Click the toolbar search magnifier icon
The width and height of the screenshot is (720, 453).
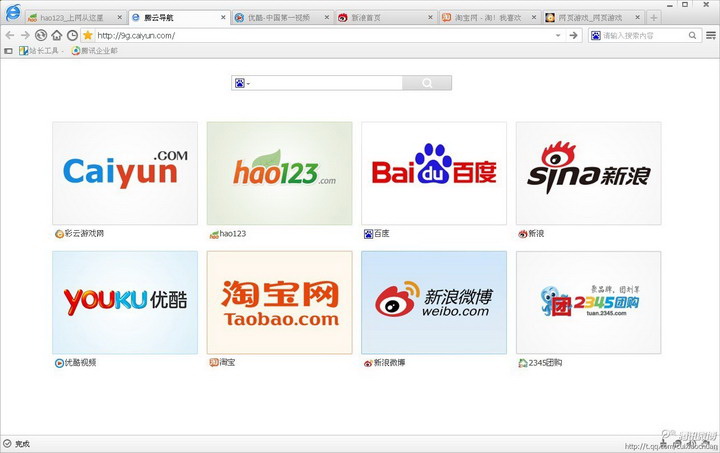point(692,35)
